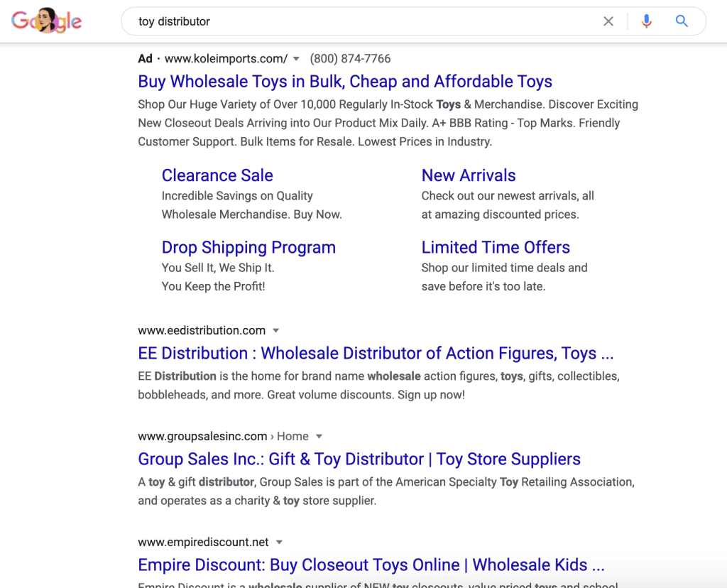Click the www.koleimports.com/ ad URL
Image resolution: width=727 pixels, height=588 pixels.
(x=226, y=59)
